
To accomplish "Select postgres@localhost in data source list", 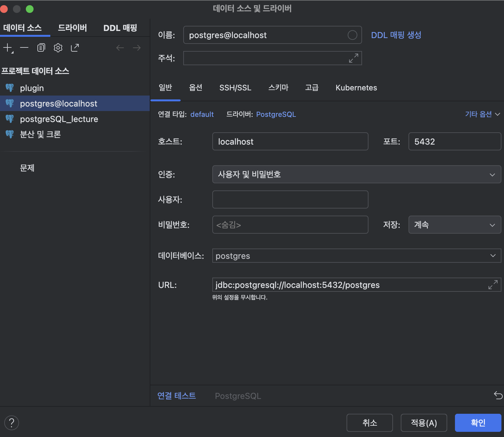I will pyautogui.click(x=75, y=103).
